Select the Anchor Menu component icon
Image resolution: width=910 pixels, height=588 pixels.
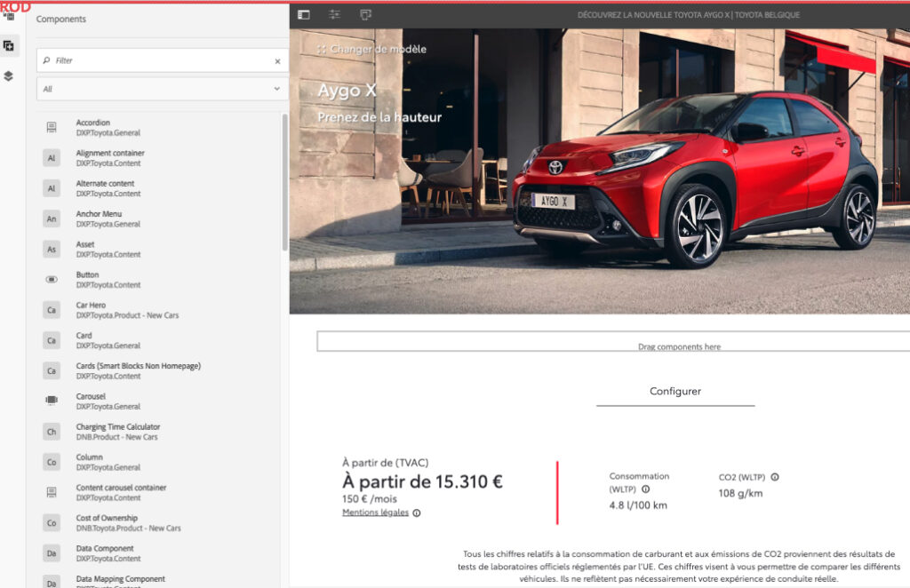52,219
